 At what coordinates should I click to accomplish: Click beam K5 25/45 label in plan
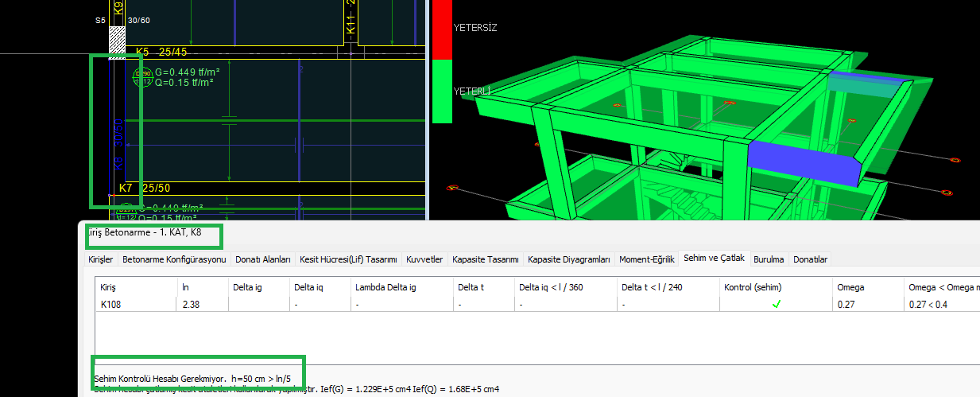click(x=161, y=53)
